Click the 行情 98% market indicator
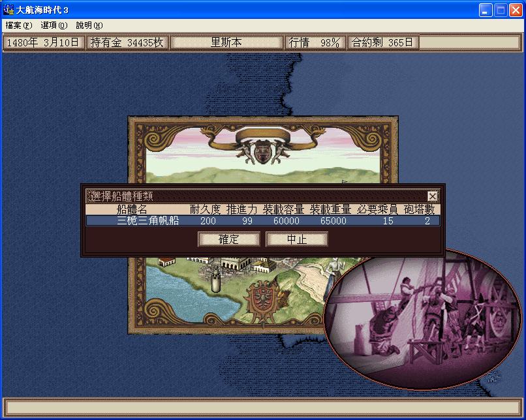This screenshot has width=526, height=420. pos(315,42)
